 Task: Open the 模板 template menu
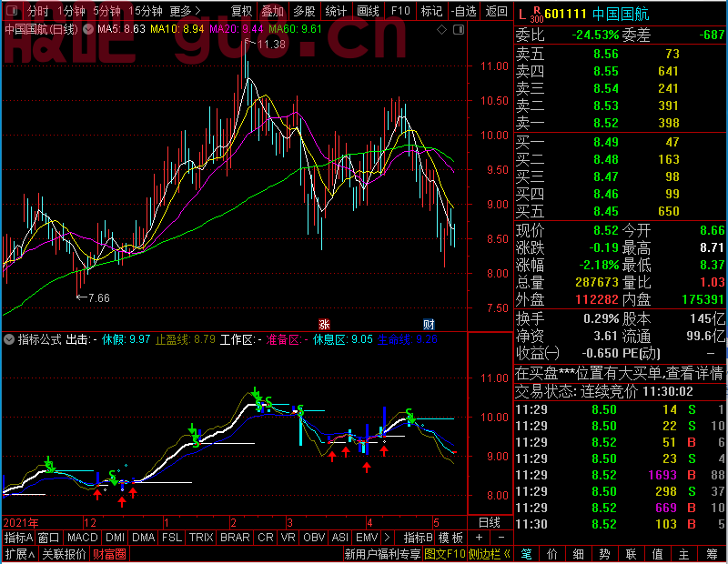pyautogui.click(x=450, y=538)
